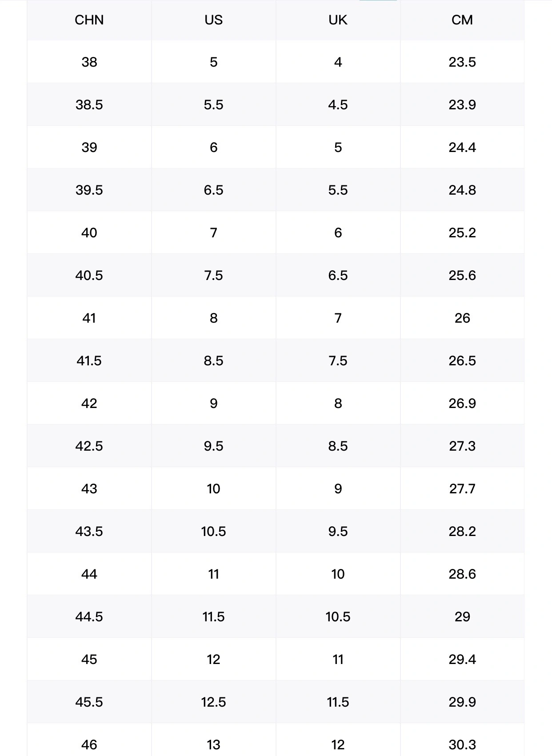Click the CHN 39.5 cell
The height and width of the screenshot is (756, 552).
click(x=89, y=190)
